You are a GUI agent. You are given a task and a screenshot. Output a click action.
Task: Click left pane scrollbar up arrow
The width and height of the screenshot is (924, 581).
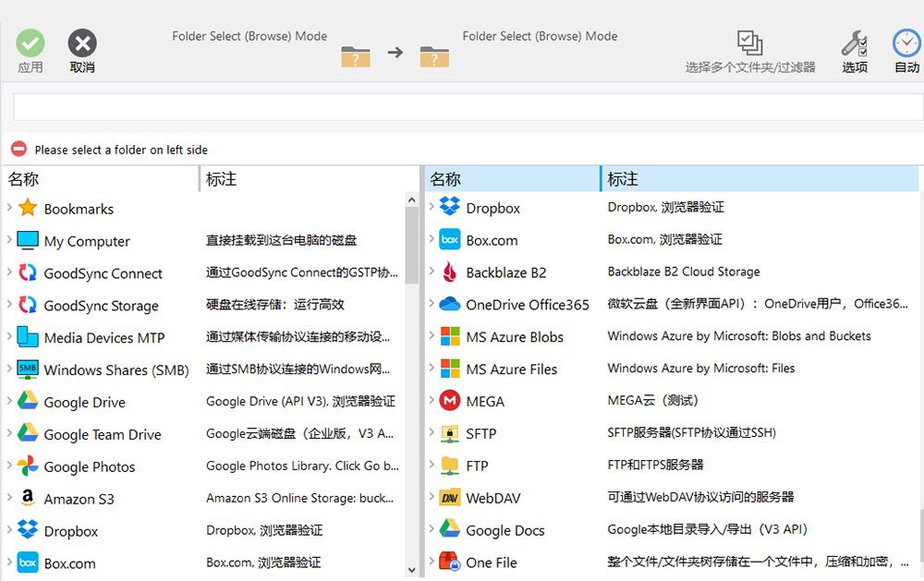412,200
